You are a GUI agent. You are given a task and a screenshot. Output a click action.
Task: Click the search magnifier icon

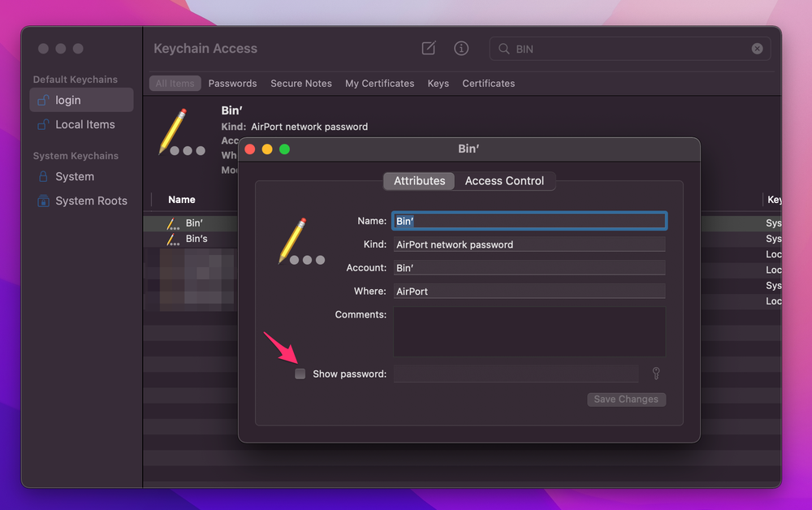(x=504, y=49)
